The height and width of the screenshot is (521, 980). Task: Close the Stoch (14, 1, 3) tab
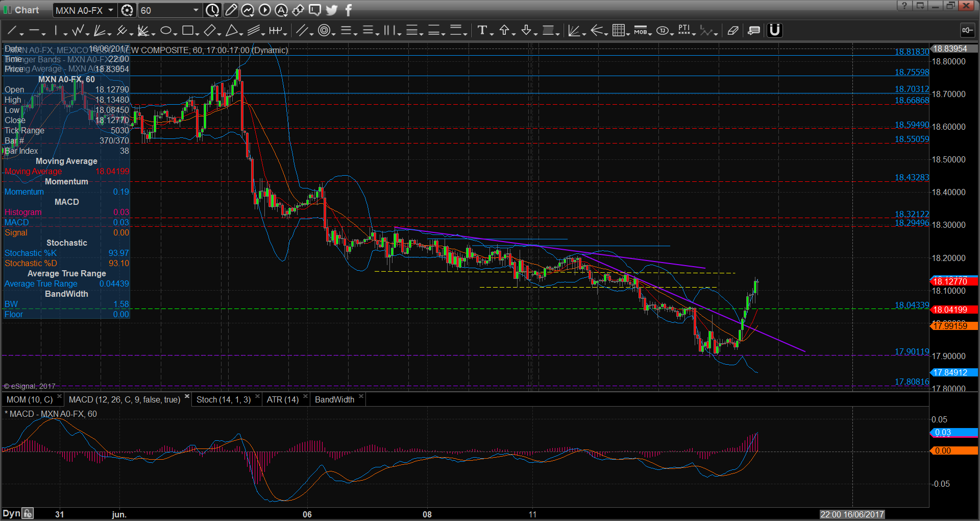coord(257,396)
